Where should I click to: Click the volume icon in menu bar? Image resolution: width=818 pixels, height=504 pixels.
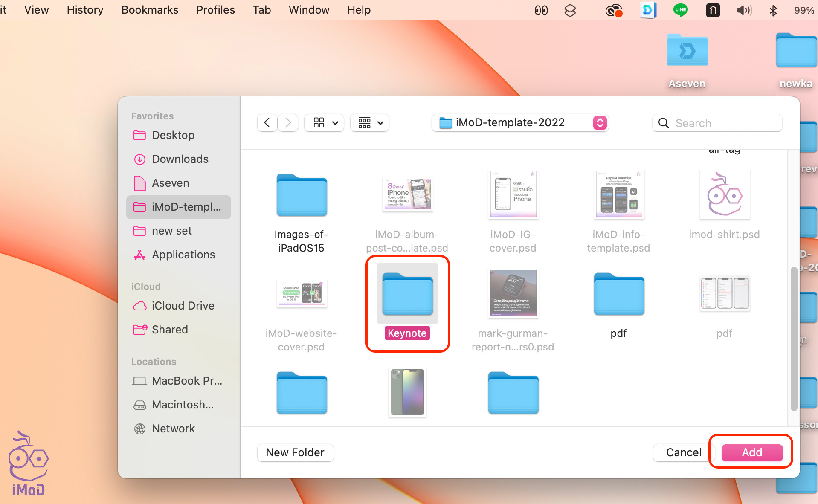pos(744,10)
